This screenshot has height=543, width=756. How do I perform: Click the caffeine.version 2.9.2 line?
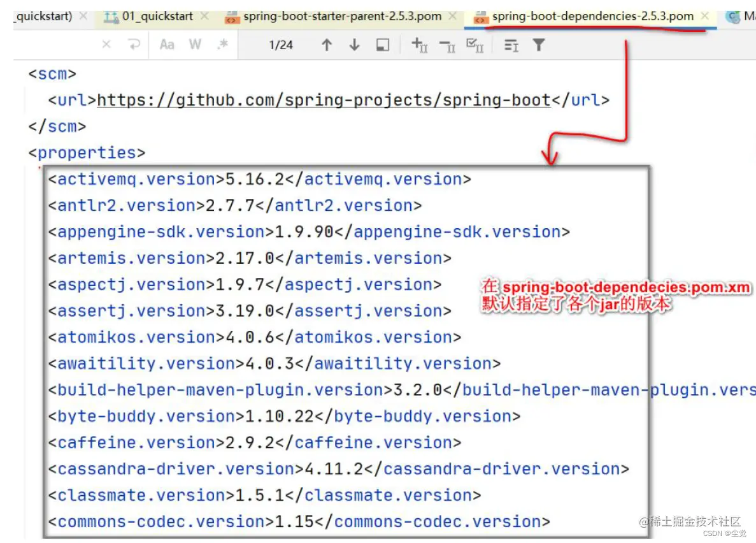(x=255, y=442)
